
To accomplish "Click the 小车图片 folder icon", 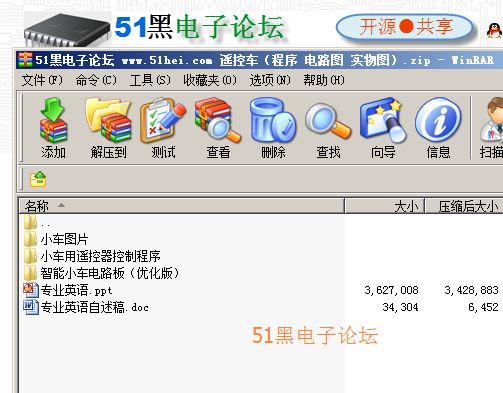I will click(30, 239).
